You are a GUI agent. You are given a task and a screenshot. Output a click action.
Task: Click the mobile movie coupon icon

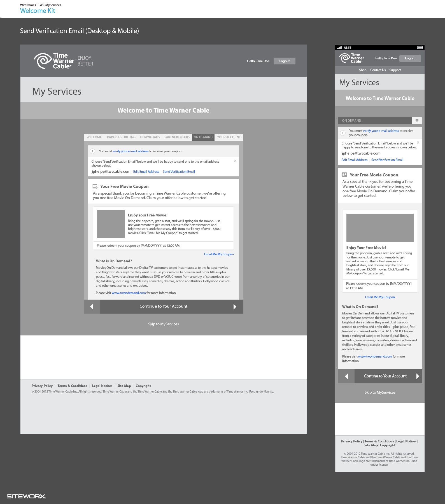344,175
